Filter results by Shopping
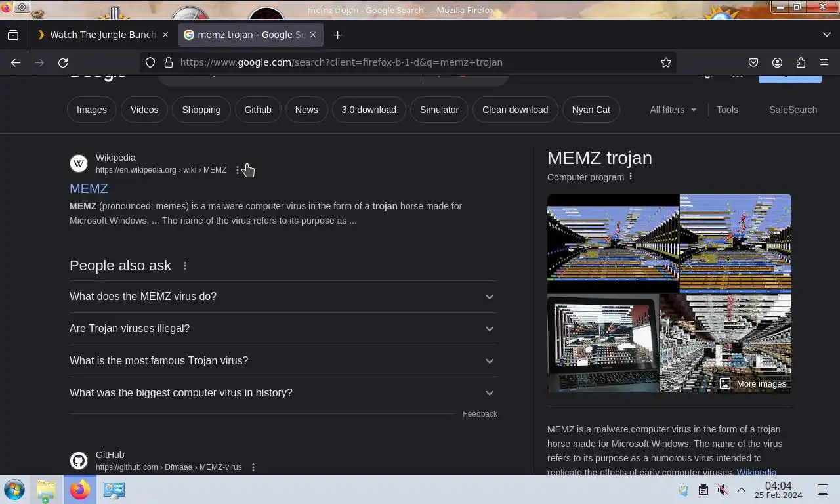Image resolution: width=840 pixels, height=504 pixels. [201, 110]
